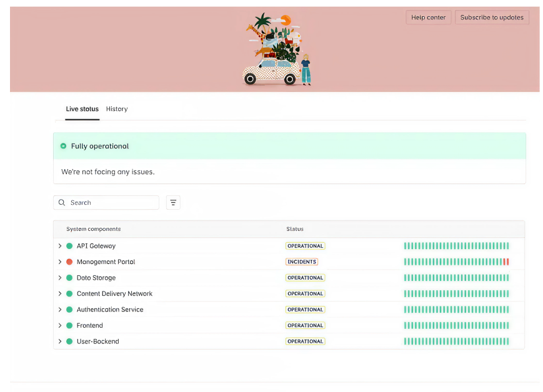The height and width of the screenshot is (392, 543).
Task: Expand Management Portal details
Action: [59, 262]
